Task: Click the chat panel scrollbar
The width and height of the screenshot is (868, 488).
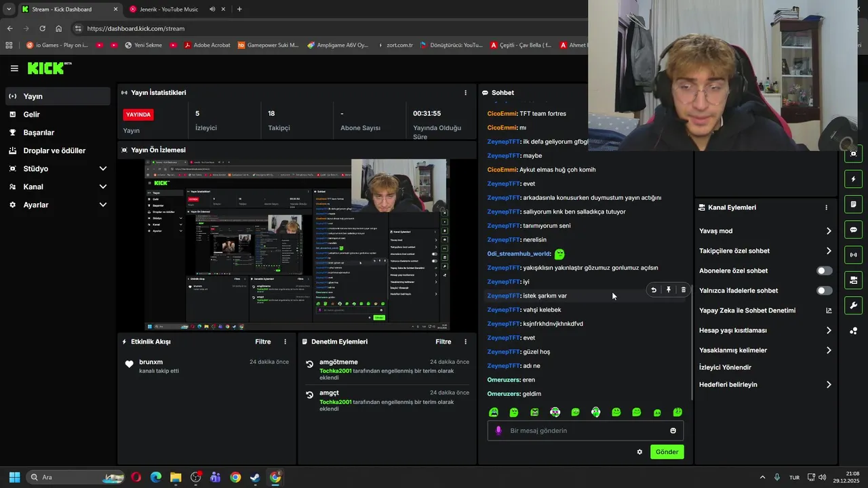Action: pos(691,346)
